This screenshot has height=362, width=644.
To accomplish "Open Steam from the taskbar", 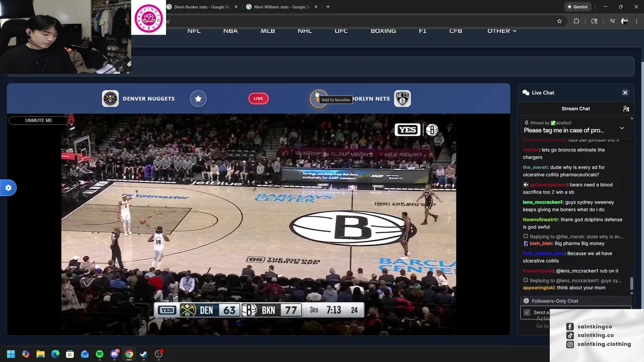I will pos(143,354).
